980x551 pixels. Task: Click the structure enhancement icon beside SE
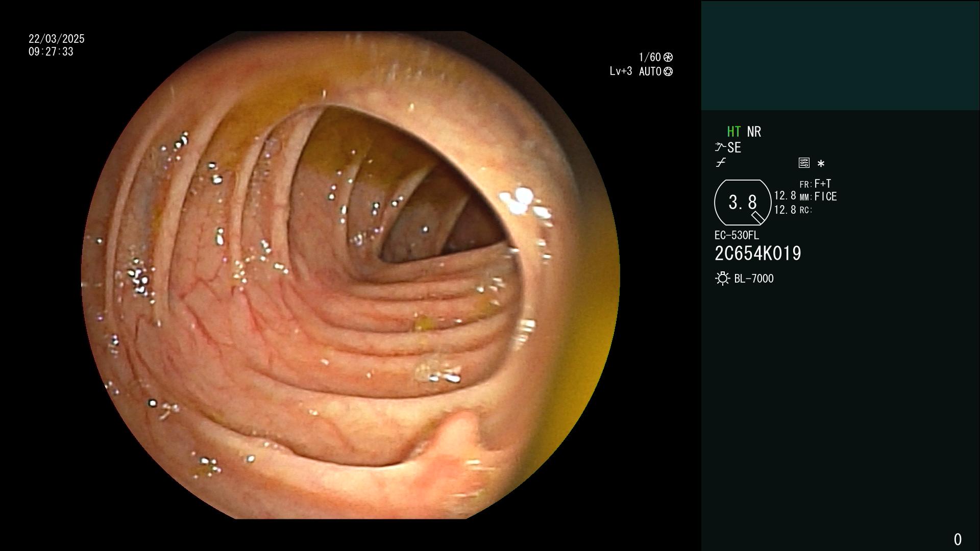(720, 147)
